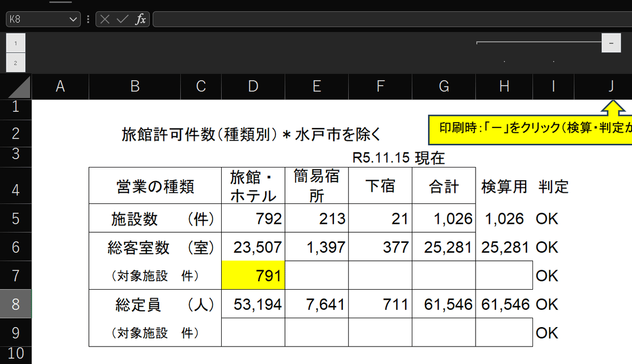
Task: Select the 営業の種類 header cell
Action: pos(155,186)
